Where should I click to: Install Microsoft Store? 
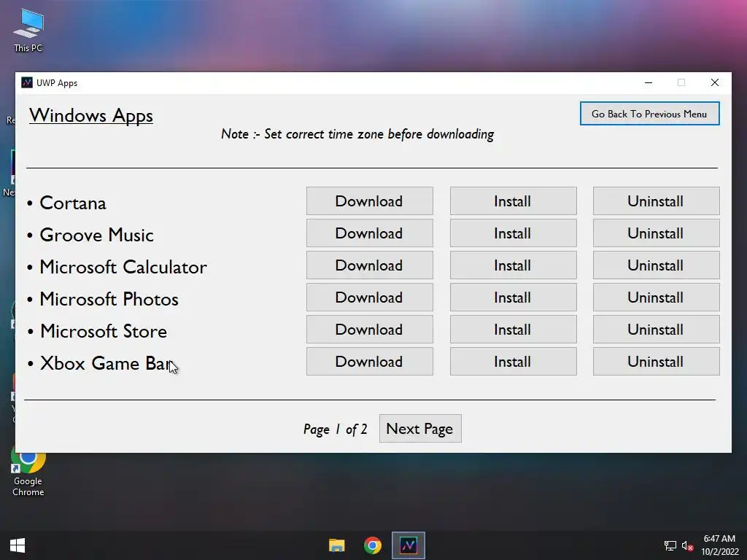coord(513,329)
